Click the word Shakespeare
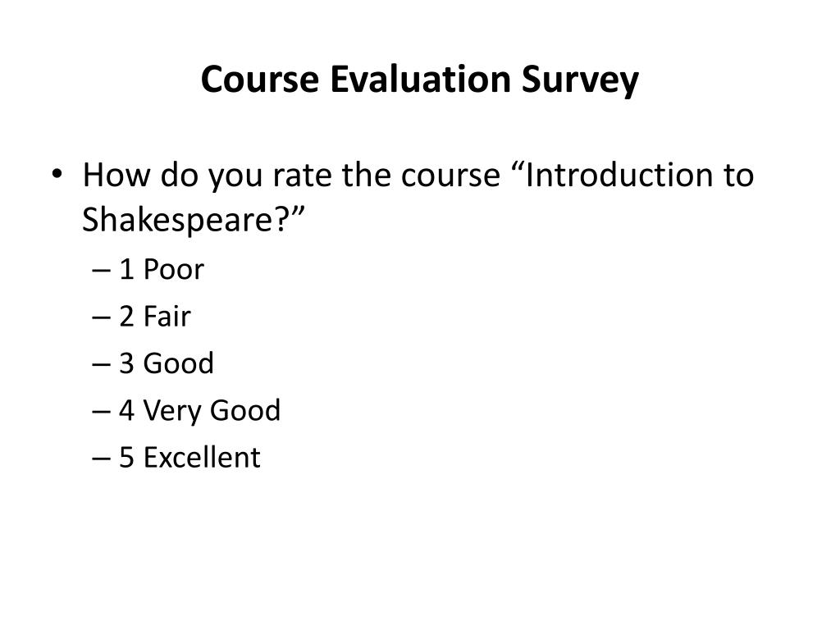840x630 pixels. pos(178,219)
